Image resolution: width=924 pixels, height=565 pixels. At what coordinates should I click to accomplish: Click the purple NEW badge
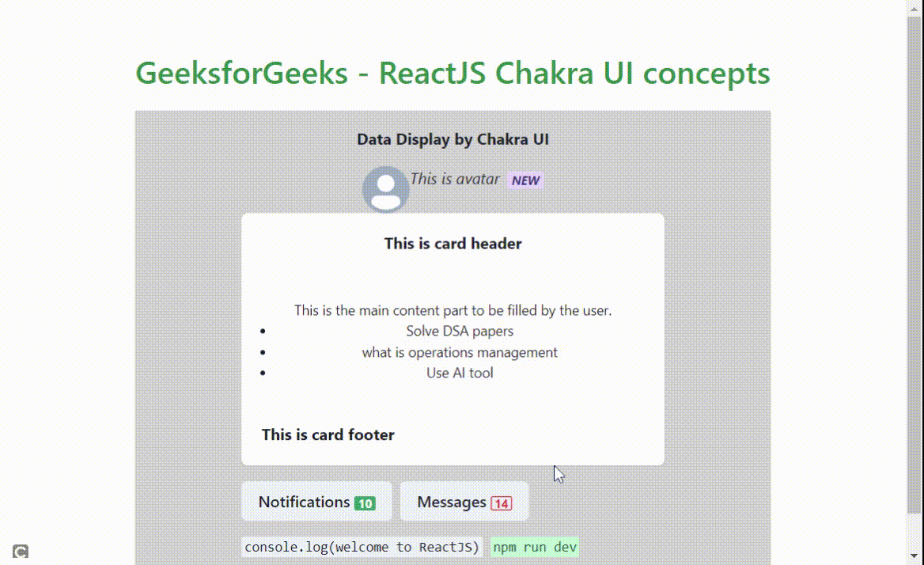525,180
